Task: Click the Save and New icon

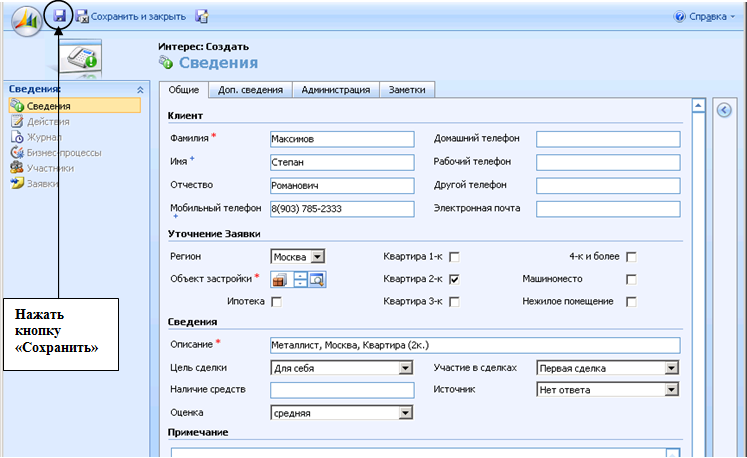Action: click(x=202, y=17)
